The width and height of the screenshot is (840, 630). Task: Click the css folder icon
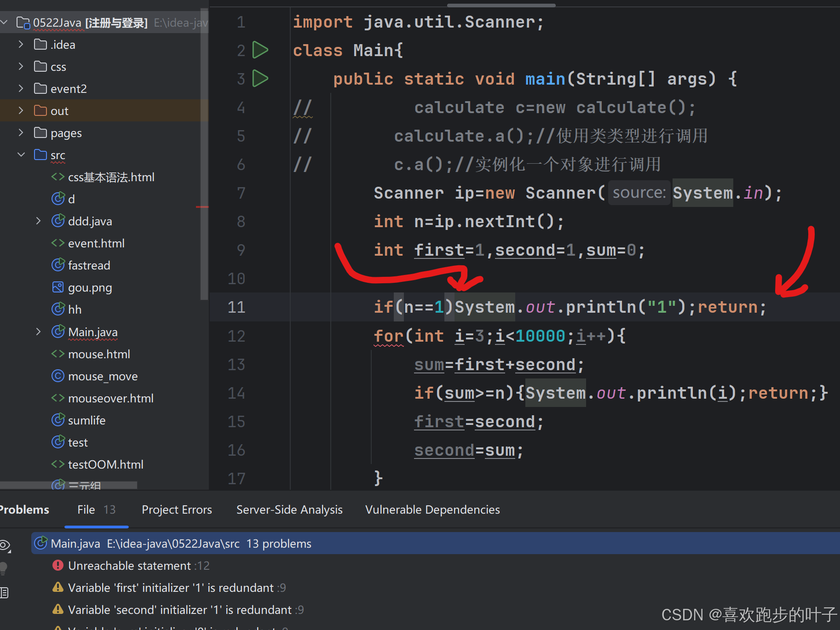[x=40, y=67]
